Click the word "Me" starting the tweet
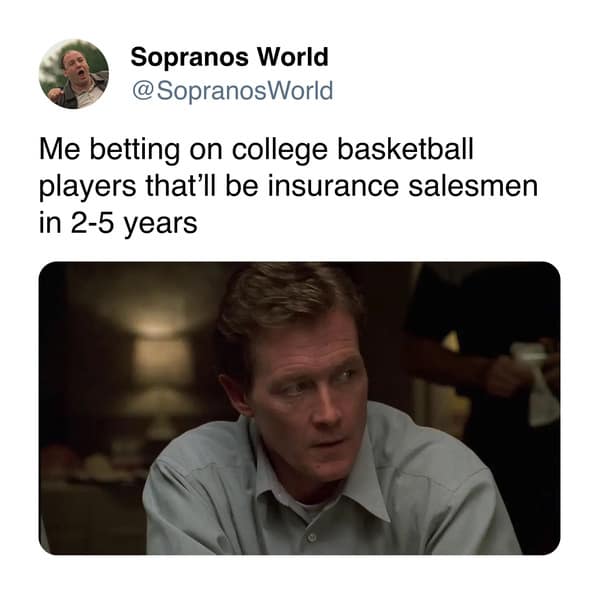 click(x=60, y=149)
